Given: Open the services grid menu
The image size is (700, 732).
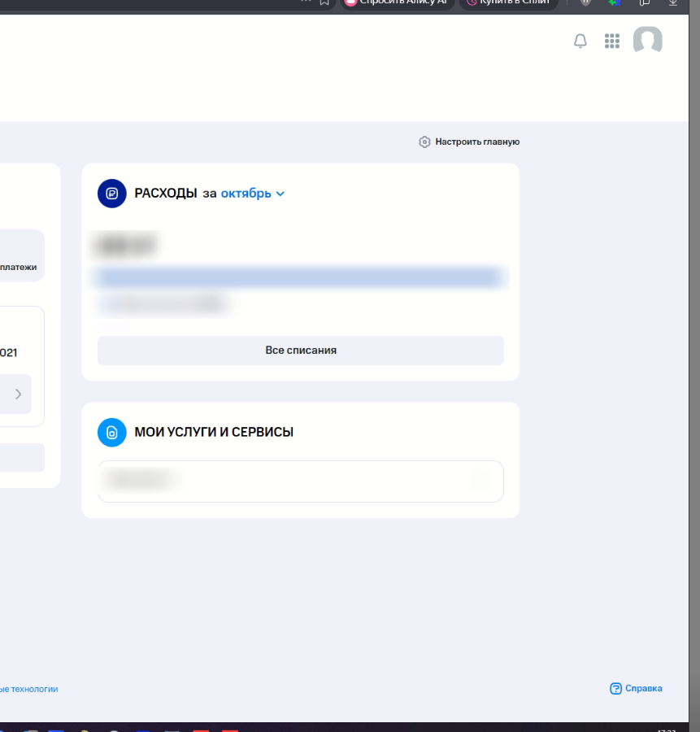Looking at the screenshot, I should [x=612, y=41].
